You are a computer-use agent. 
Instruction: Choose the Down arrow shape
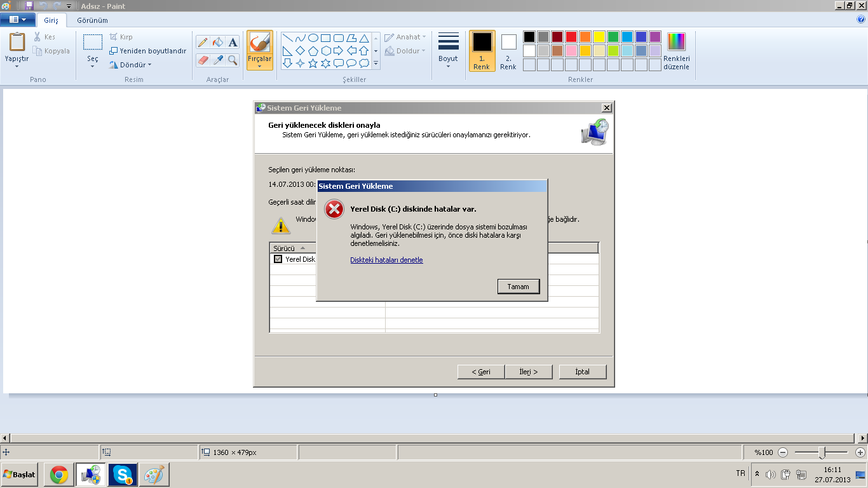(287, 63)
